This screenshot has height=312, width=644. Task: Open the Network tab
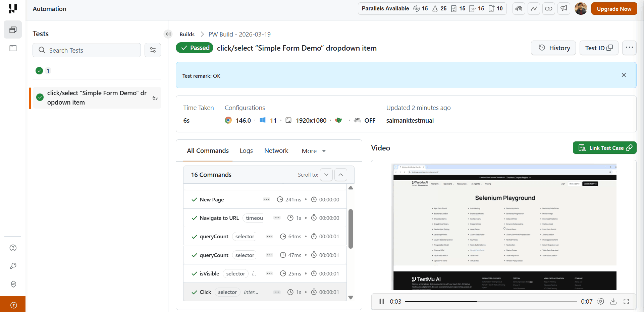276,150
